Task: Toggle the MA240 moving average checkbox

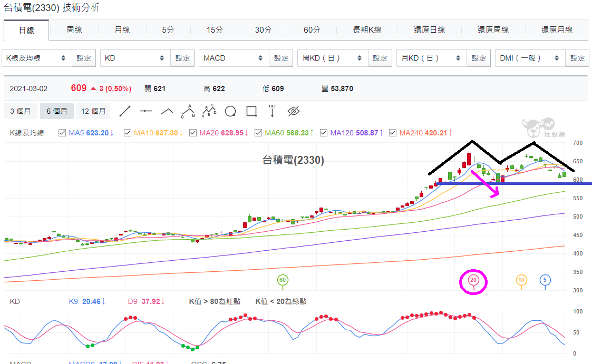Action: (x=393, y=133)
